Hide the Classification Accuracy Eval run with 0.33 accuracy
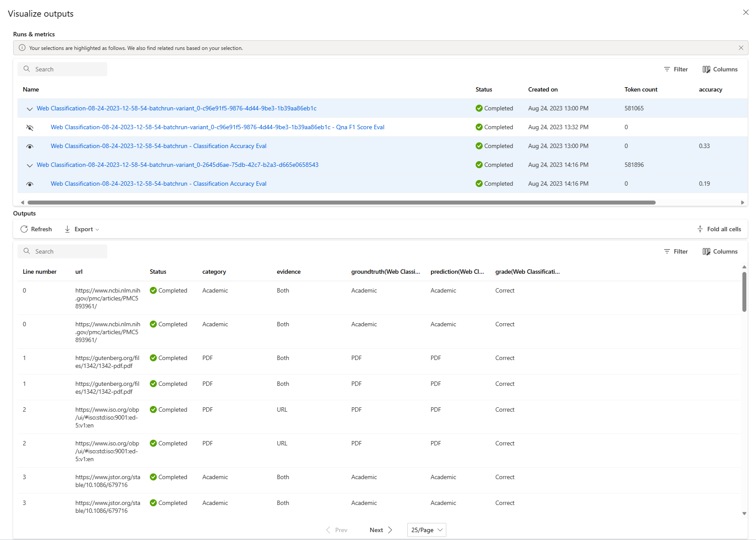 pyautogui.click(x=30, y=146)
